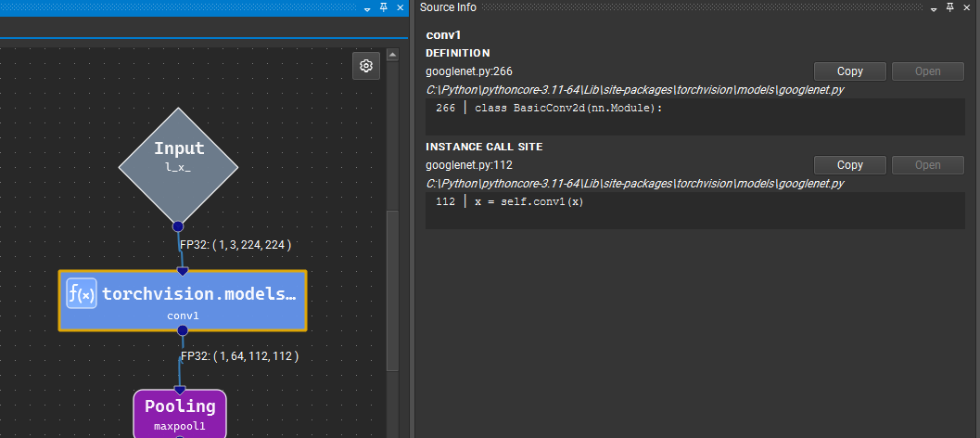Image resolution: width=980 pixels, height=438 pixels.
Task: Click the DEFINITION section label
Action: click(457, 53)
